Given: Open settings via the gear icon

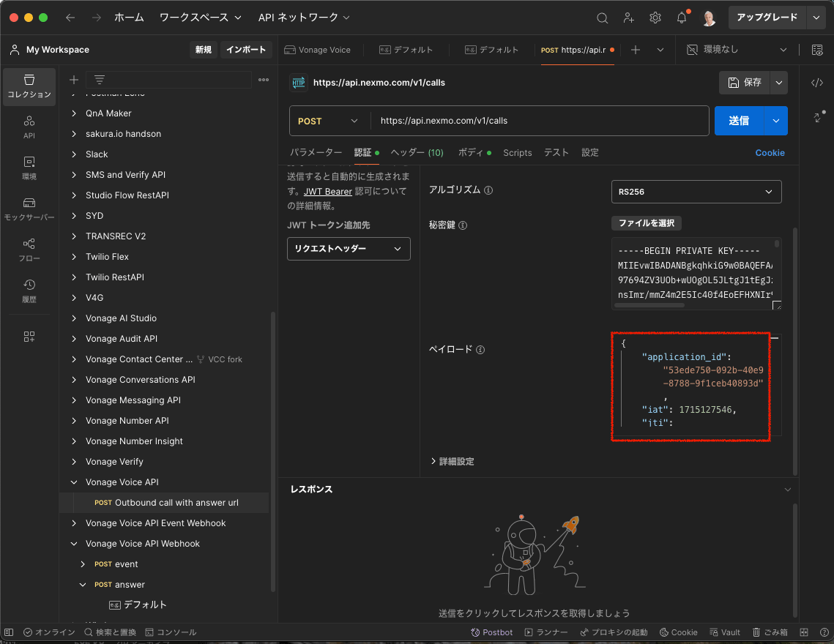Looking at the screenshot, I should (x=655, y=17).
